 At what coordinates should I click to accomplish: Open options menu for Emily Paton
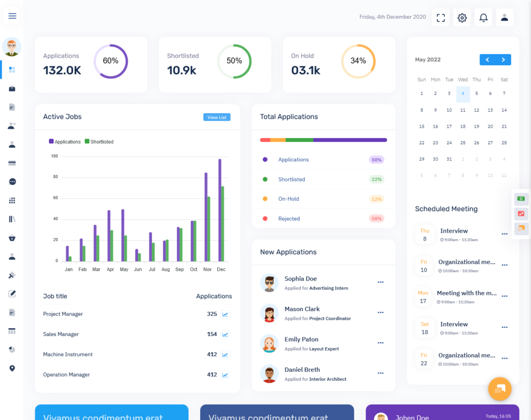(381, 343)
